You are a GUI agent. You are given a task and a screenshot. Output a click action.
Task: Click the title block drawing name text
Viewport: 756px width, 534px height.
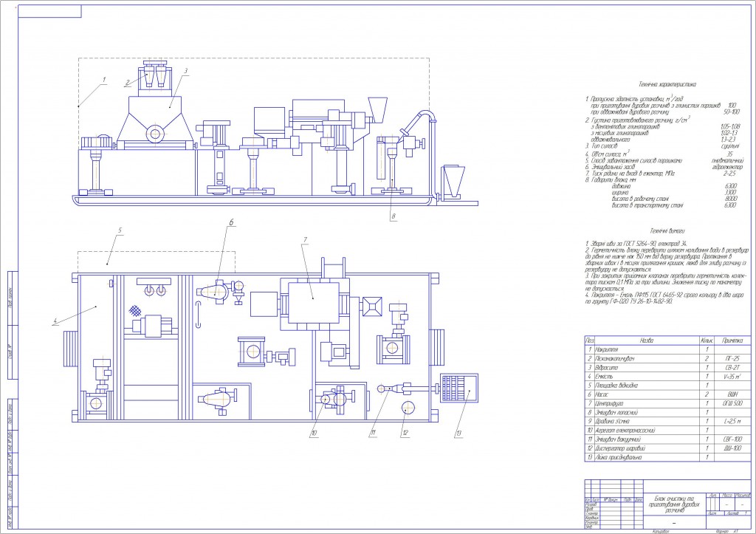click(674, 504)
